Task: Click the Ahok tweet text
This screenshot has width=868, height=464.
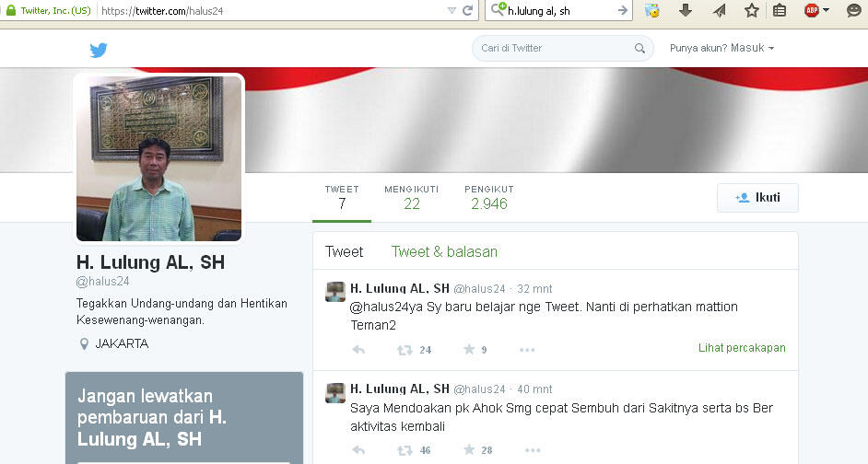Action: (x=561, y=417)
